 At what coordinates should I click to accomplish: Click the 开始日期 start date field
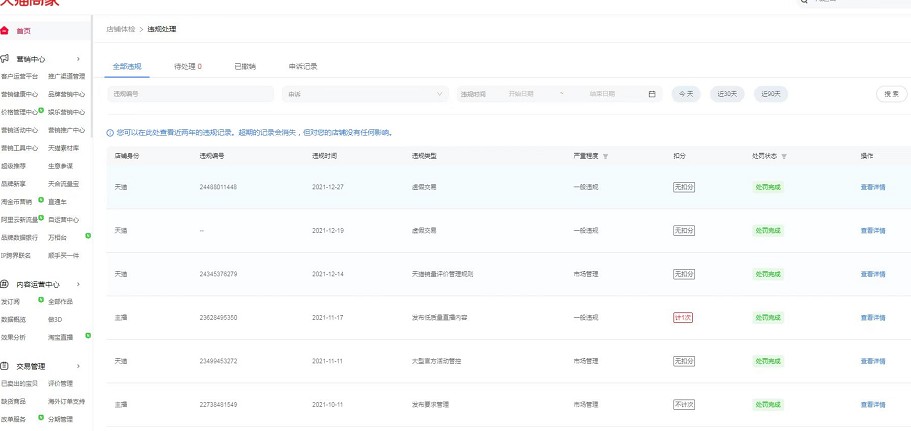[x=521, y=94]
